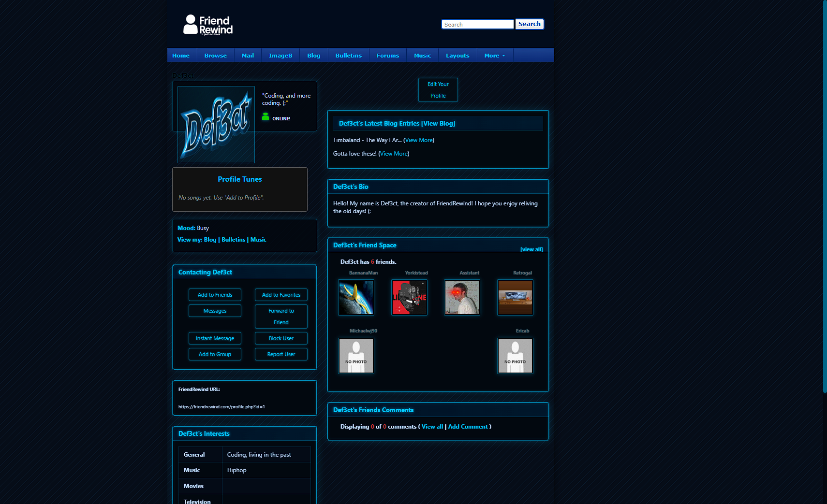Screen dimensions: 827x504
Task: Click Edit Your Profile
Action: (438, 90)
